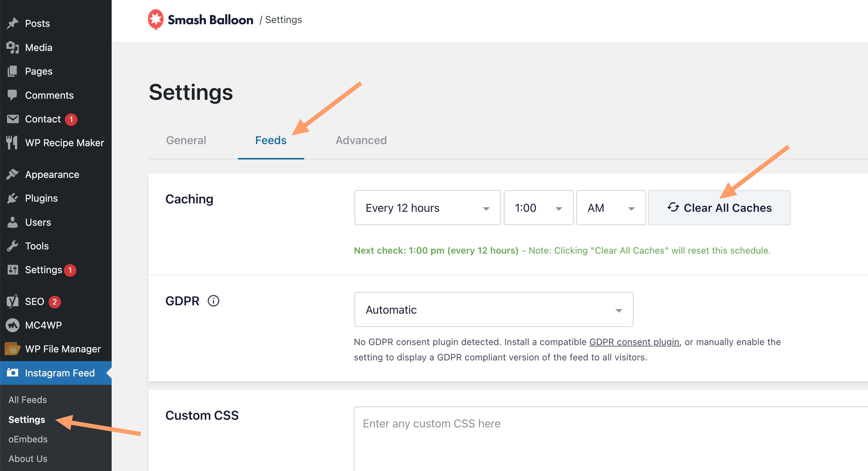Expand the AM/PM selector
Screen dimensions: 868x471
611,208
